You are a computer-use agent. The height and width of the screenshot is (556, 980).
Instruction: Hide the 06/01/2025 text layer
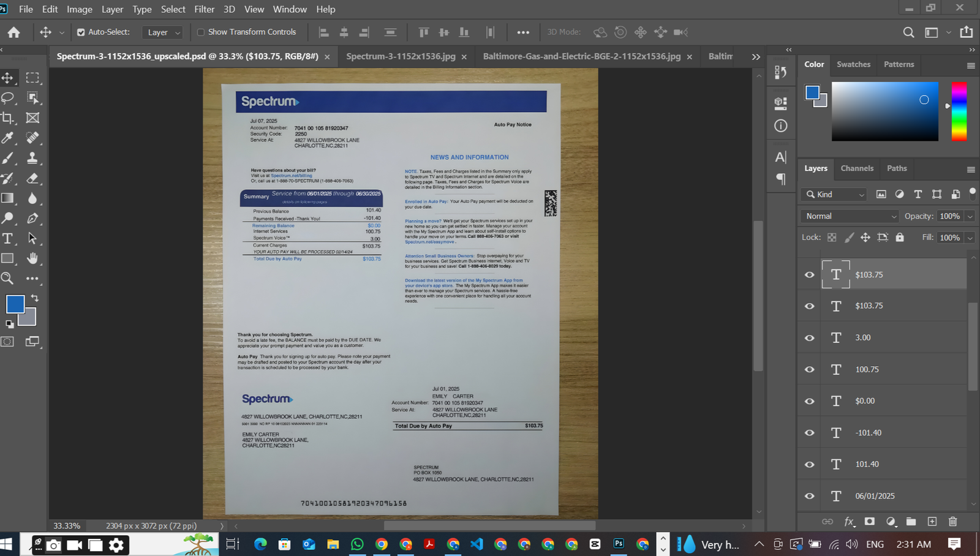click(x=809, y=496)
